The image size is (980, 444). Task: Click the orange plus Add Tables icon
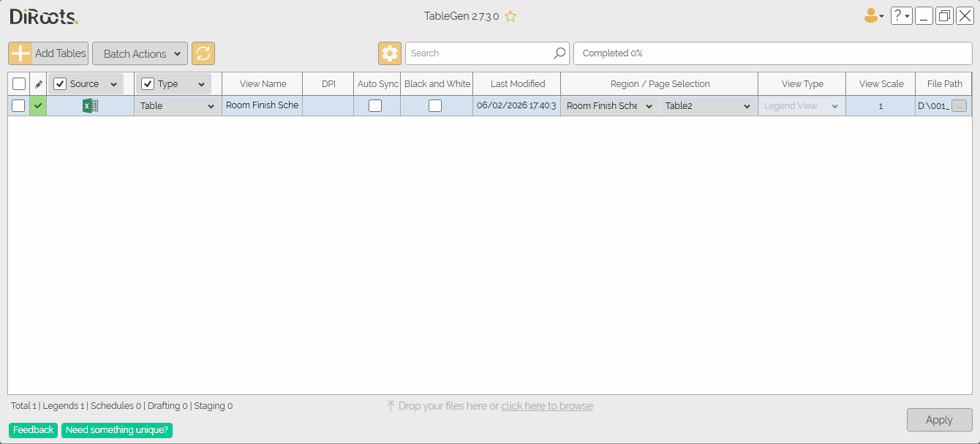[20, 53]
